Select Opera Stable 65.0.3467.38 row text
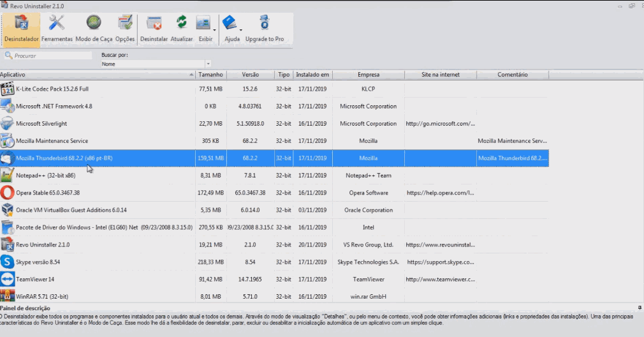The width and height of the screenshot is (644, 337). pyautogui.click(x=48, y=192)
